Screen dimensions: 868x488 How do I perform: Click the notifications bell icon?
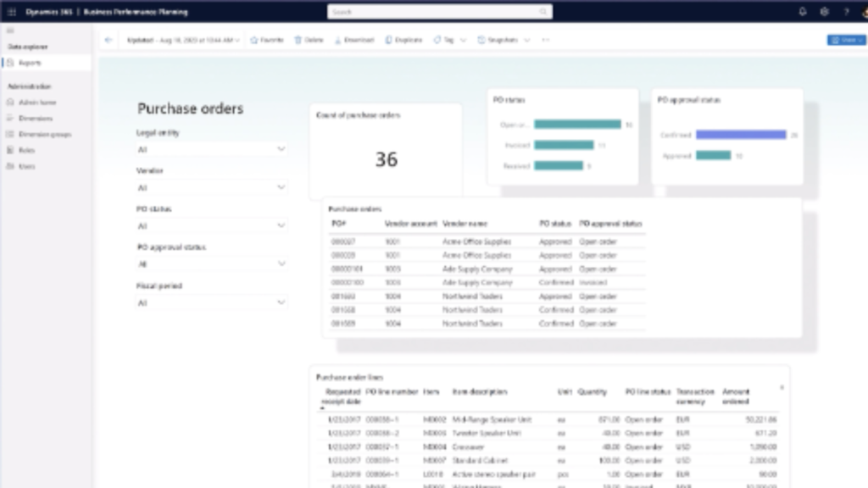(x=803, y=12)
